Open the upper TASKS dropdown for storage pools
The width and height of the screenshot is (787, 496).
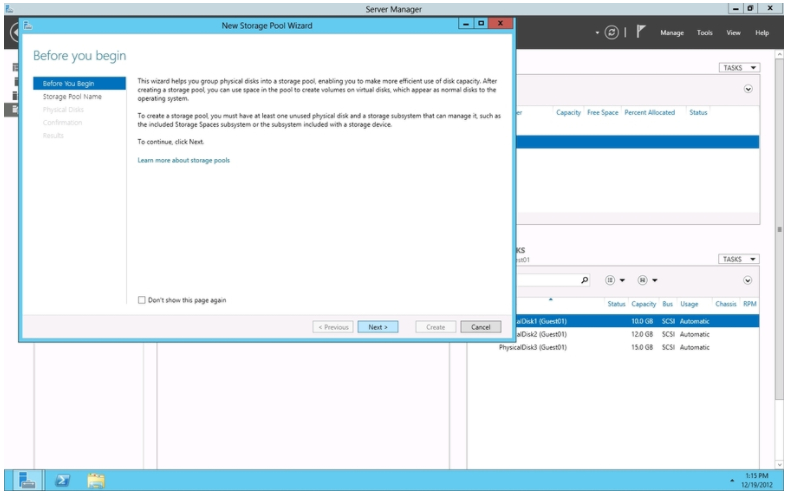(x=739, y=67)
